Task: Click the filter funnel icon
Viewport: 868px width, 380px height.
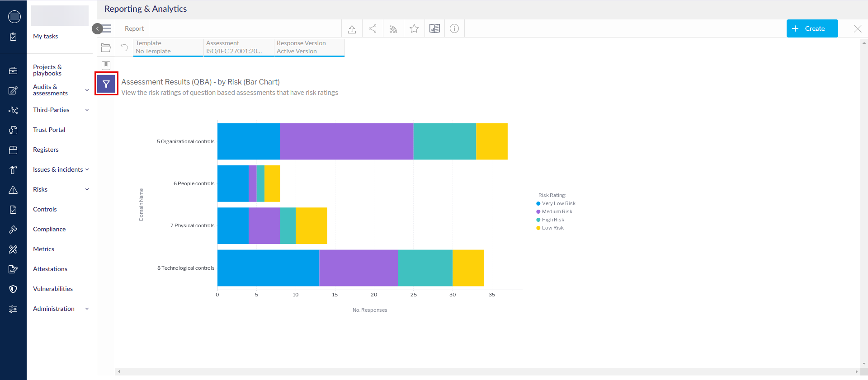Action: tap(106, 84)
